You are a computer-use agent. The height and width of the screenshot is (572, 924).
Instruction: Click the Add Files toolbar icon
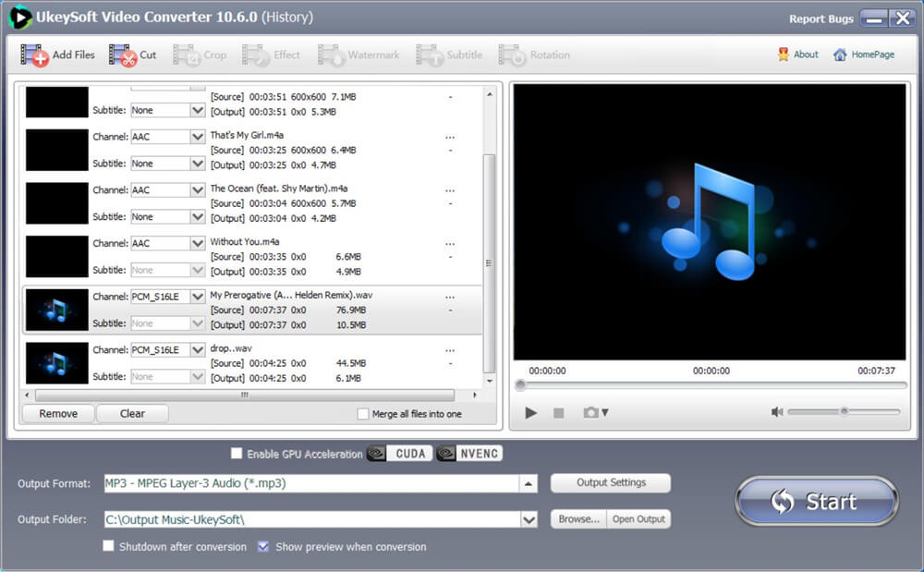point(35,55)
